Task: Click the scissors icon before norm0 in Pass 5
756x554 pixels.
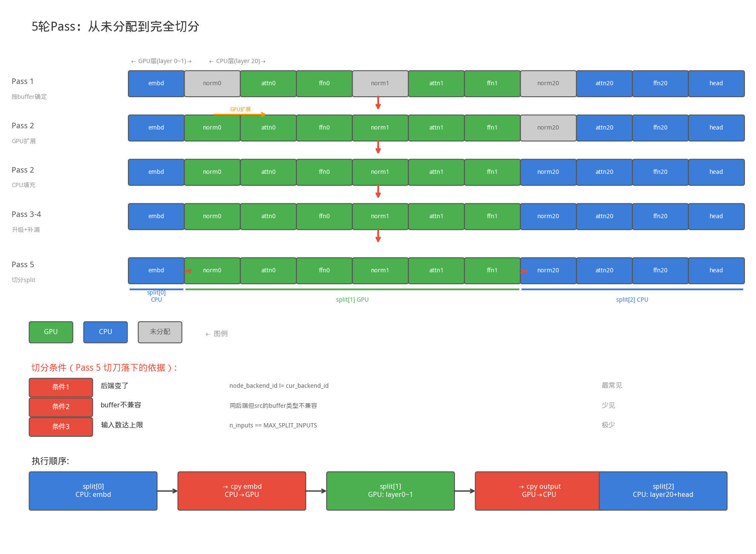Action: click(x=187, y=271)
